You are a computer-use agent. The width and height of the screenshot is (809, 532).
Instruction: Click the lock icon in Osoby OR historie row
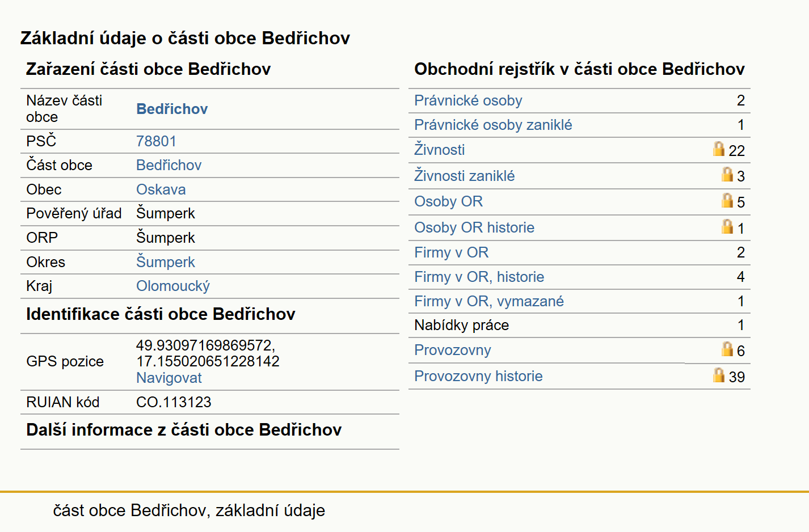(x=727, y=226)
